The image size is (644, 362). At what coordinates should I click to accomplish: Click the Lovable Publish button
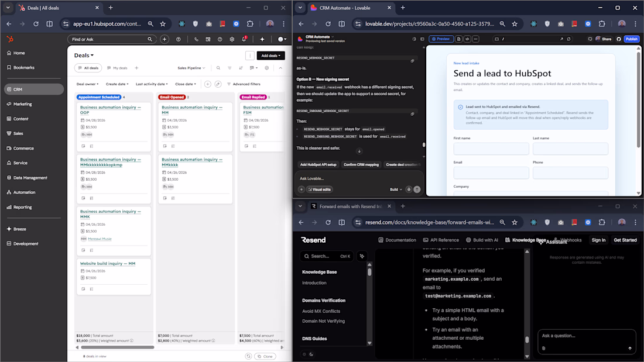(x=632, y=39)
